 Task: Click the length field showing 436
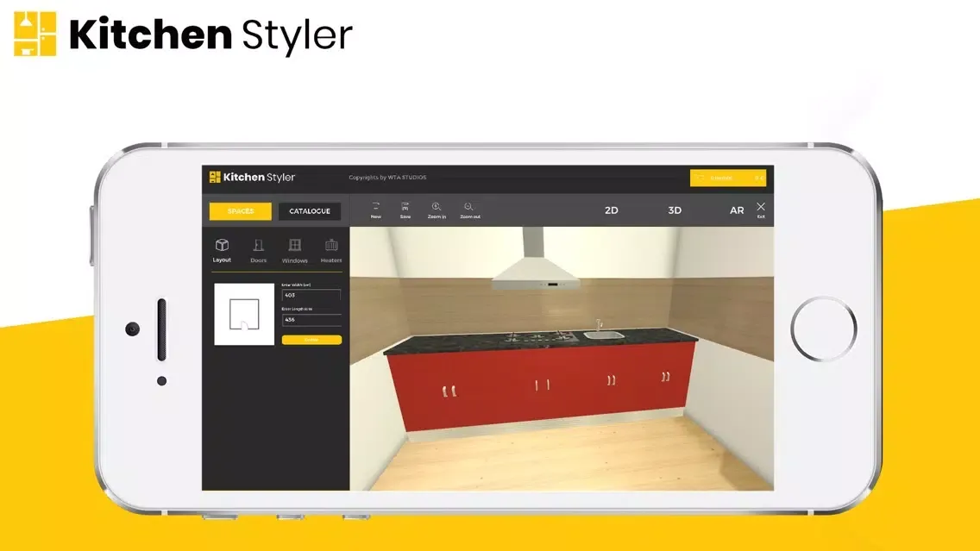[311, 319]
